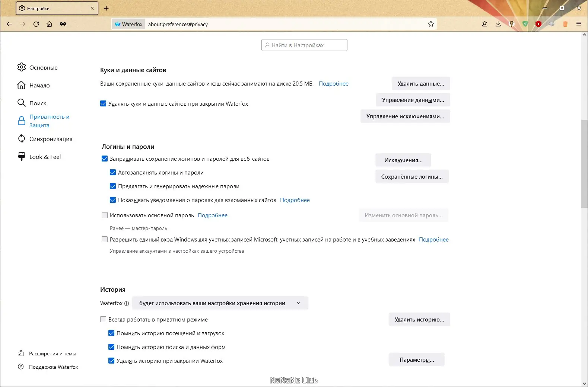Open a new tab with plus button
588x387 pixels.
coord(107,8)
